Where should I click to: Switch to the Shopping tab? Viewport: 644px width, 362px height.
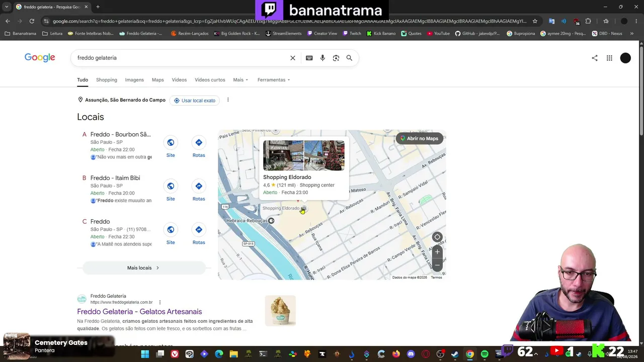107,80
